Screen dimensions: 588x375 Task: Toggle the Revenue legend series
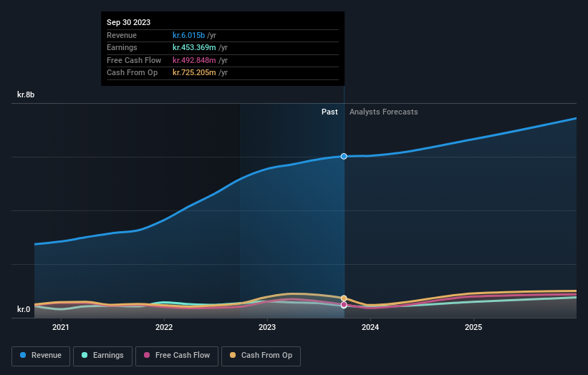coord(41,356)
